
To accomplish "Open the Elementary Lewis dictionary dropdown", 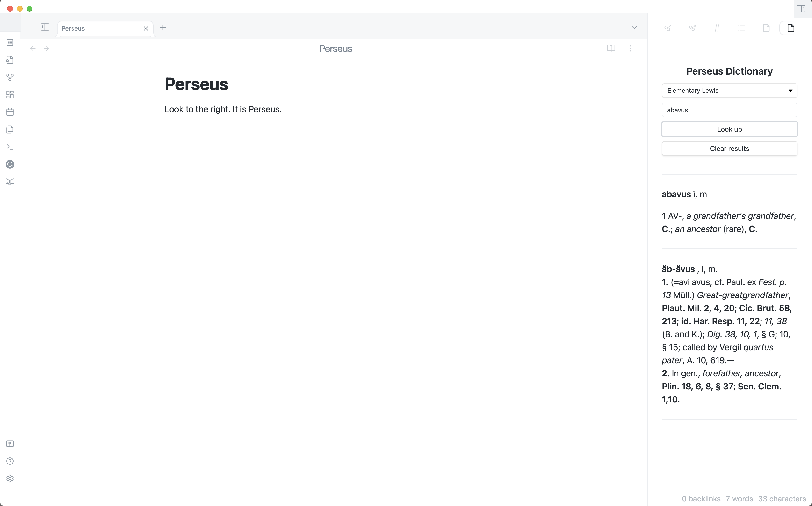I will pyautogui.click(x=729, y=90).
